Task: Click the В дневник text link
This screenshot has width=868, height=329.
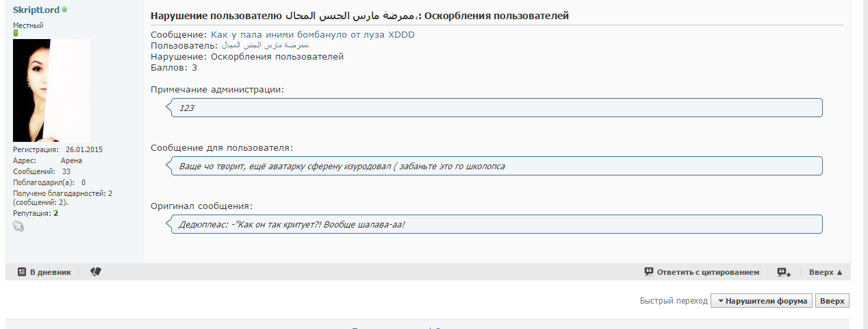Action: pos(50,272)
